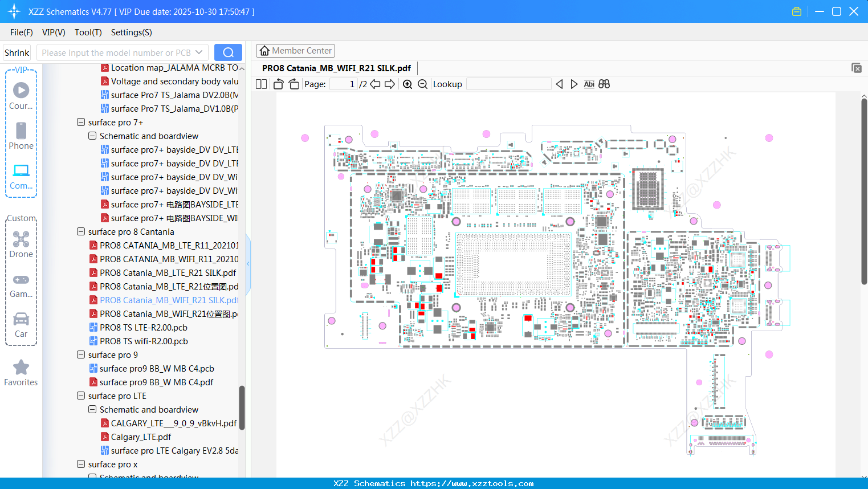868x489 pixels.
Task: Open the Member Center button
Action: tap(295, 51)
